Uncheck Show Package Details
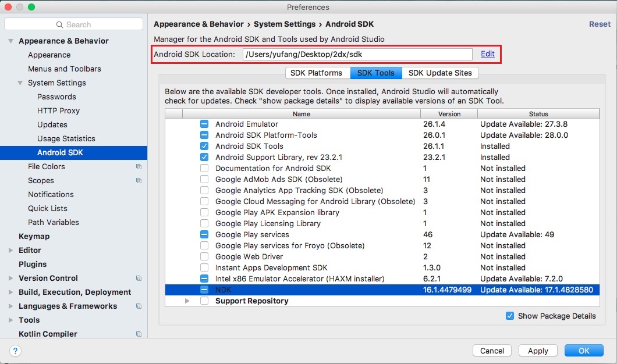The height and width of the screenshot is (364, 617). pos(509,316)
